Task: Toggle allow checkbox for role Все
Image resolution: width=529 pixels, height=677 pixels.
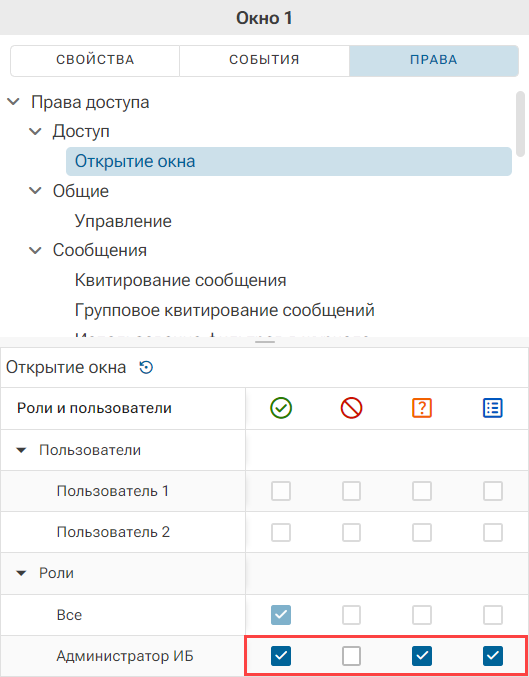Action: [281, 615]
